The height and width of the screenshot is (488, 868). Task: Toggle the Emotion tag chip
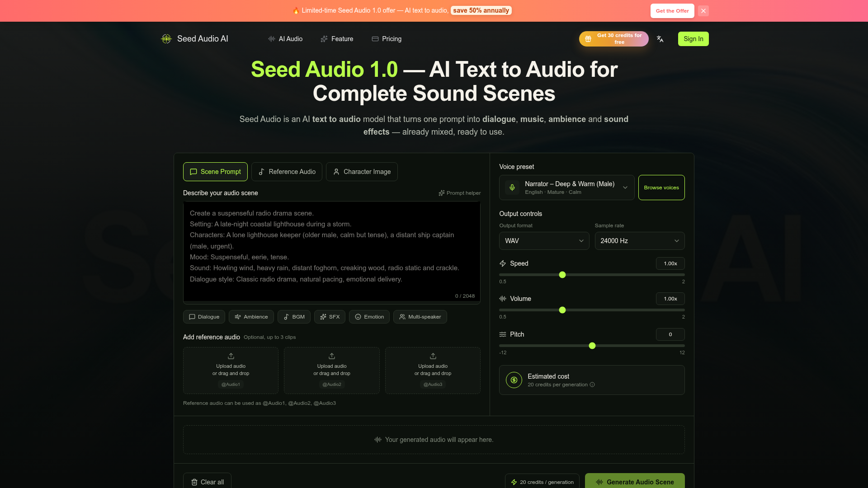(369, 317)
